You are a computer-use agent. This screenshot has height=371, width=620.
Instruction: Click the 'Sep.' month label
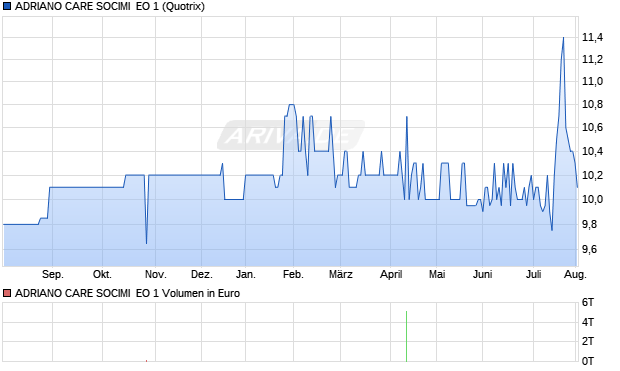pyautogui.click(x=53, y=274)
